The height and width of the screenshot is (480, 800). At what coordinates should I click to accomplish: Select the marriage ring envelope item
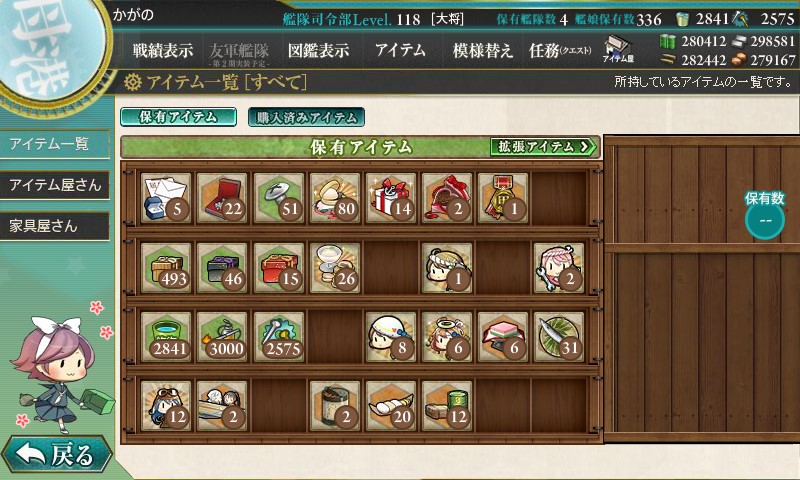point(165,198)
